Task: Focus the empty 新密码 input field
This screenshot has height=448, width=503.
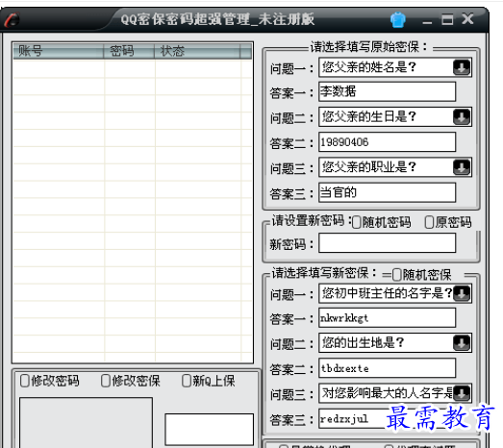Action: pyautogui.click(x=387, y=243)
